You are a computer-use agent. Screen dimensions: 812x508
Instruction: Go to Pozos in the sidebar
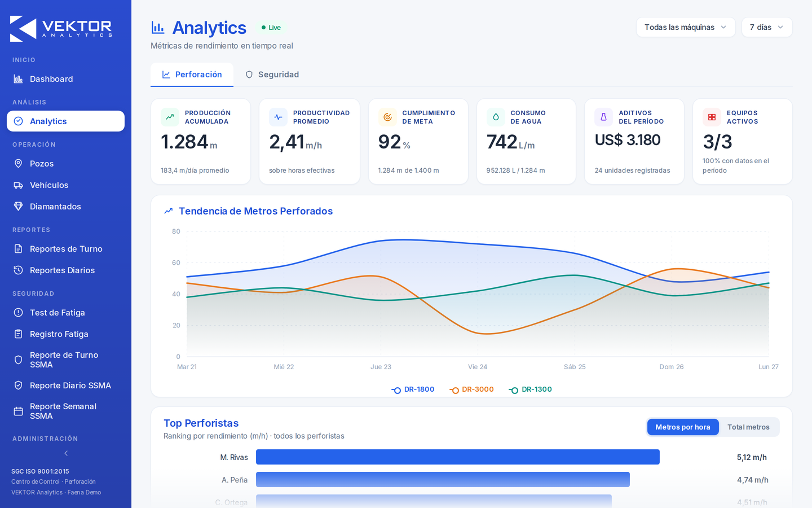pos(65,164)
